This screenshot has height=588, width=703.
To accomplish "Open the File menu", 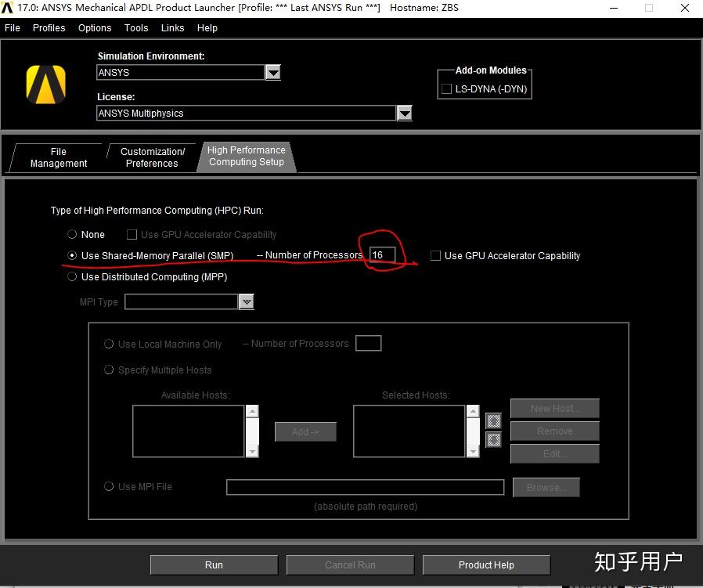I will click(x=12, y=28).
